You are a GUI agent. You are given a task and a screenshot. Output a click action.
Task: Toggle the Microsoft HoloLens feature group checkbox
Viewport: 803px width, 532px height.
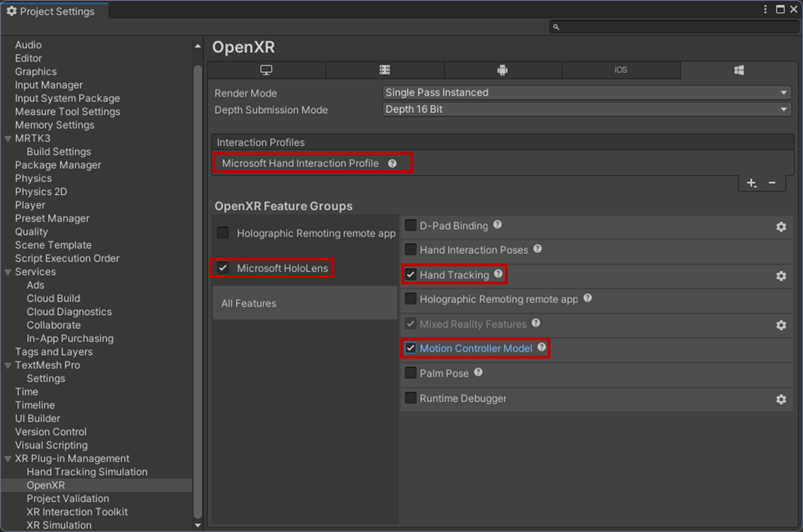click(x=223, y=268)
